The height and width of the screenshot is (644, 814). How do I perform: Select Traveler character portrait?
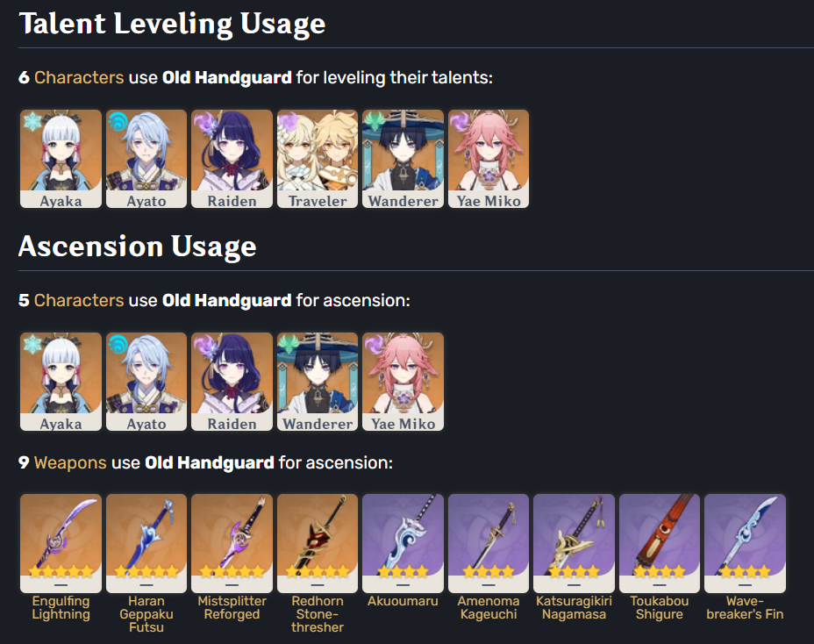click(x=318, y=158)
